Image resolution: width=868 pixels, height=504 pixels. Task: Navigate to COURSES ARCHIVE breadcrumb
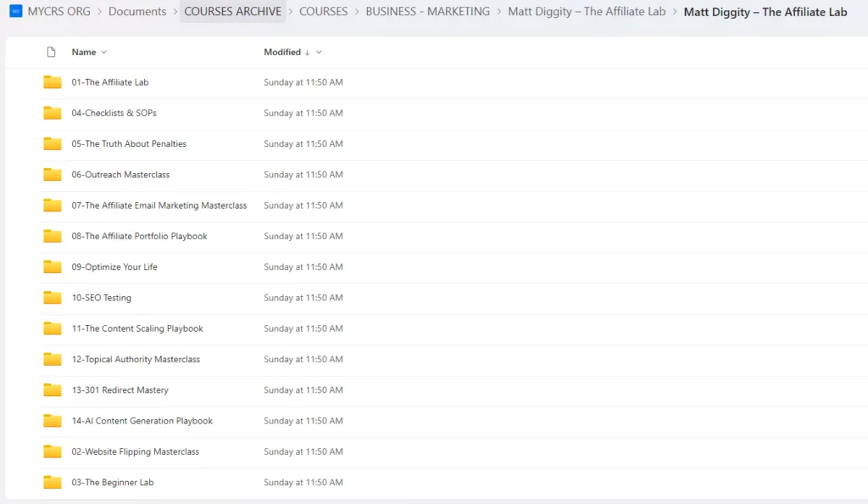coord(232,12)
